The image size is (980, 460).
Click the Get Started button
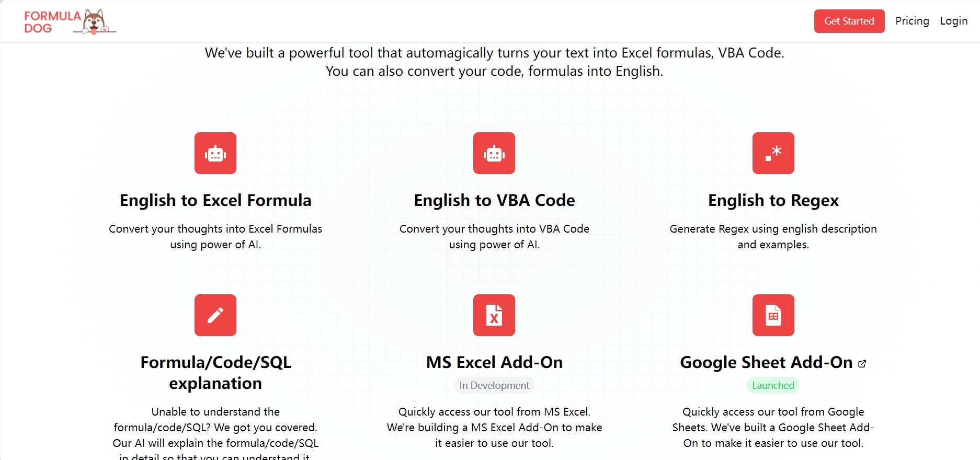[849, 21]
